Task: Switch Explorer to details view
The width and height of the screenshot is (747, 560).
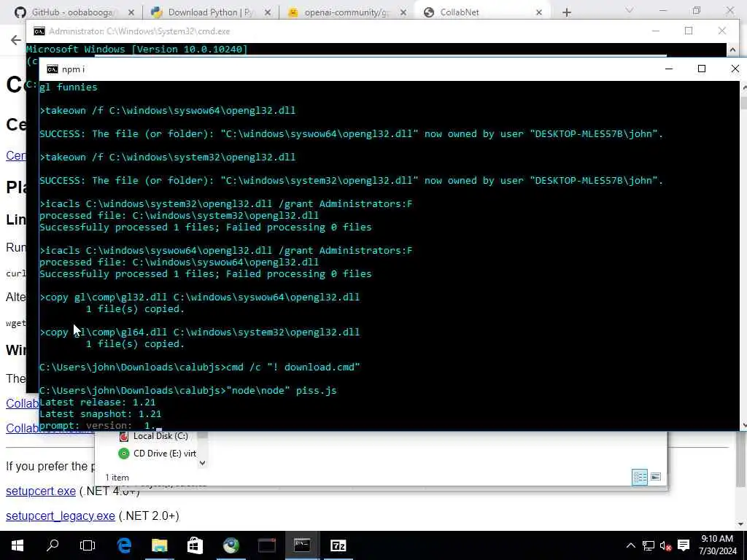Action: (640, 477)
